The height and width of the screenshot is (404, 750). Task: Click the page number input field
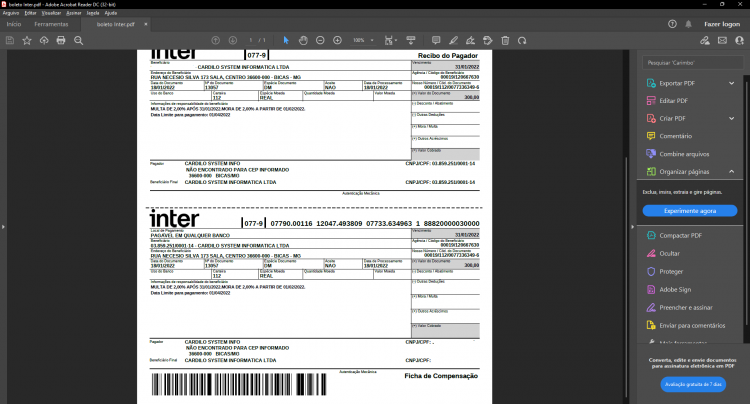250,41
